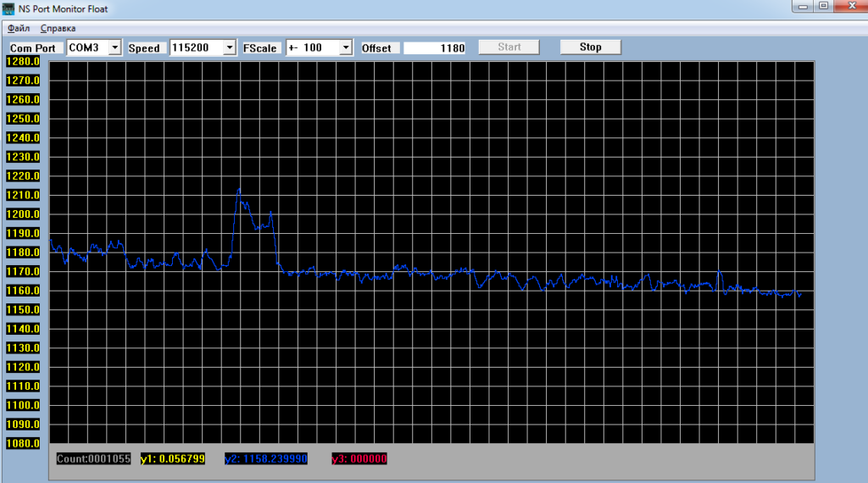This screenshot has width=868, height=483.
Task: Select the blue y2 value readout
Action: [265, 458]
